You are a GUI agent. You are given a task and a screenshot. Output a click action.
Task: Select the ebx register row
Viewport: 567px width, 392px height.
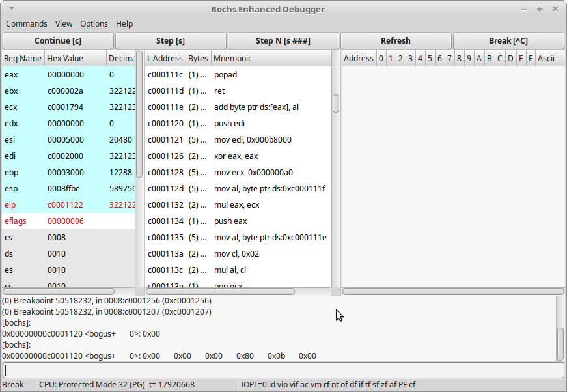click(x=68, y=91)
